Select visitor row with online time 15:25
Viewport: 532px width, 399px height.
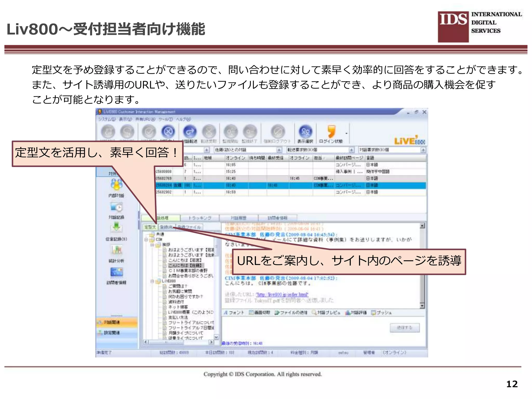291,171
